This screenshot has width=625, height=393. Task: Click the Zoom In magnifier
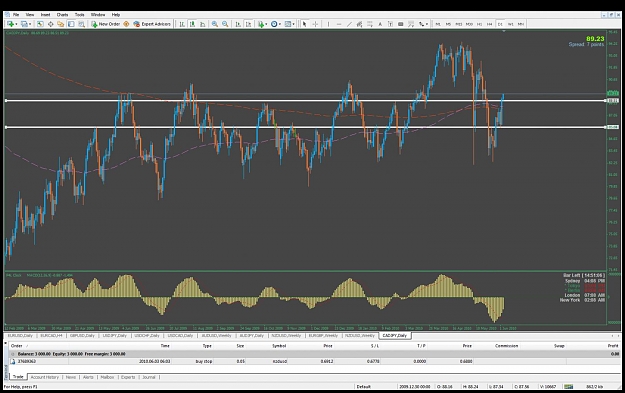tap(215, 24)
